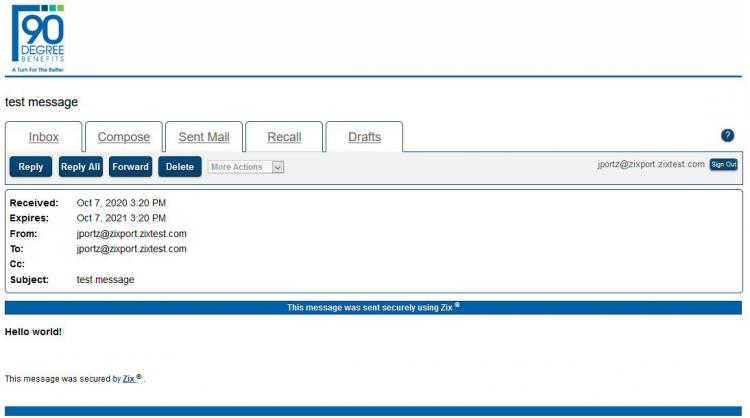View the Drafts tab
750x418 pixels.
click(364, 137)
